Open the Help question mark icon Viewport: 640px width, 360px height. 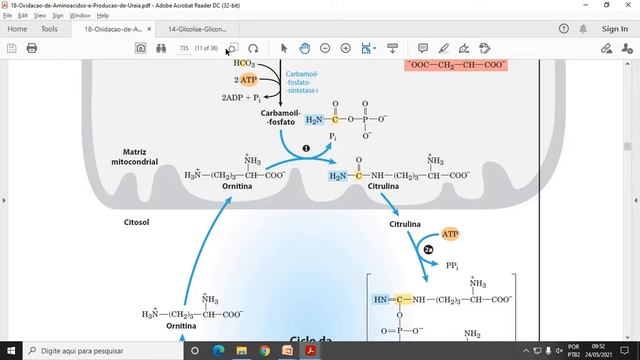pyautogui.click(x=564, y=29)
